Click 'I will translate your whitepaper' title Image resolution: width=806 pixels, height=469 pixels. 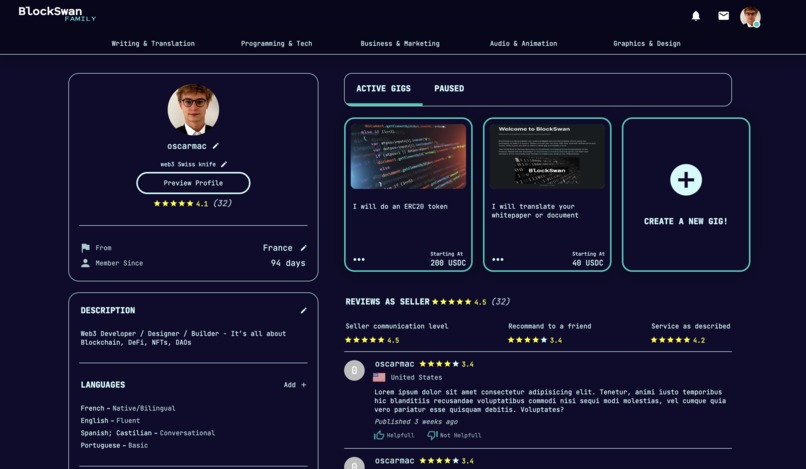pyautogui.click(x=535, y=211)
